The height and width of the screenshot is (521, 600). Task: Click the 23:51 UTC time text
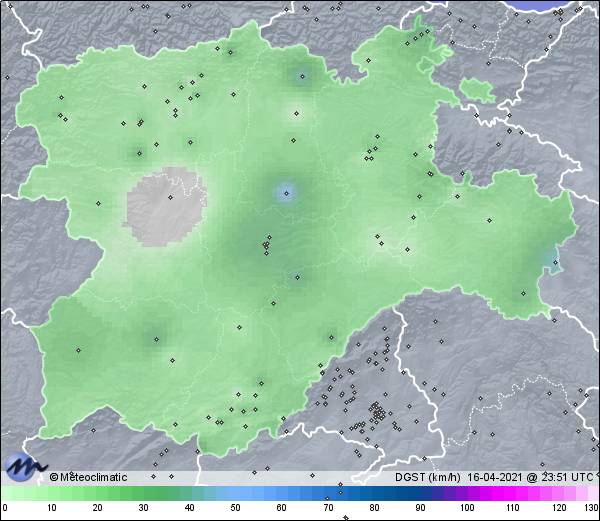pos(567,477)
